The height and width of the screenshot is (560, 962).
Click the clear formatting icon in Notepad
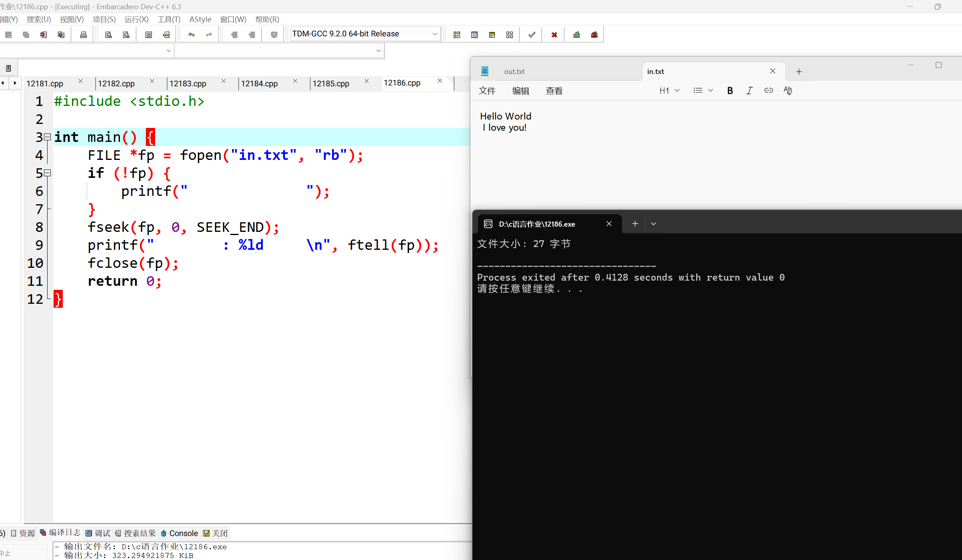coord(788,91)
